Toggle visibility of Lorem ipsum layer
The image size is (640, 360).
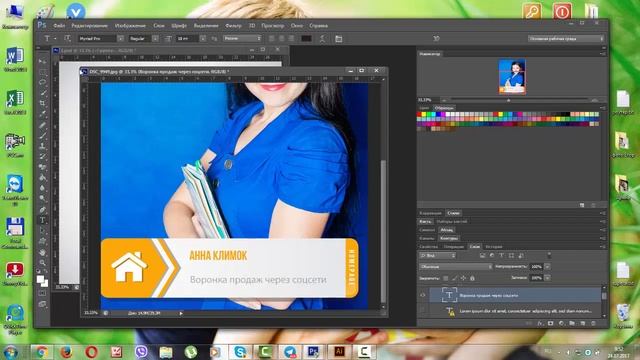pyautogui.click(x=423, y=311)
